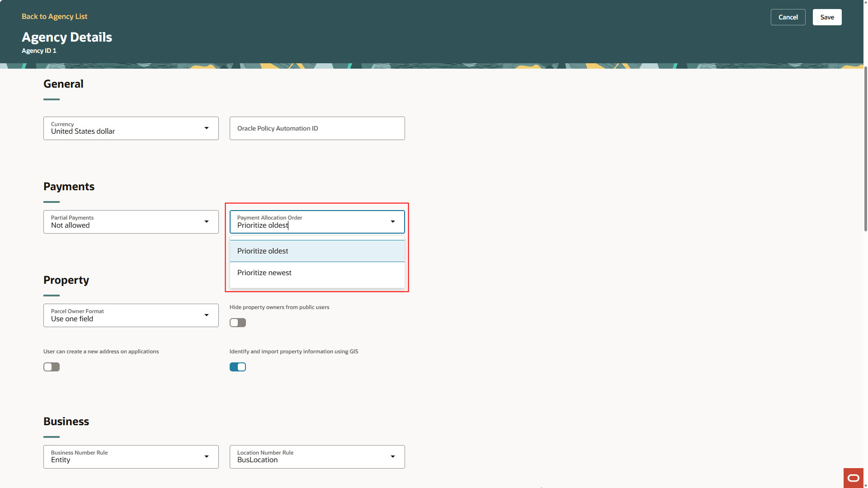Disable identify and import property using GIS
The height and width of the screenshot is (488, 868).
click(238, 366)
